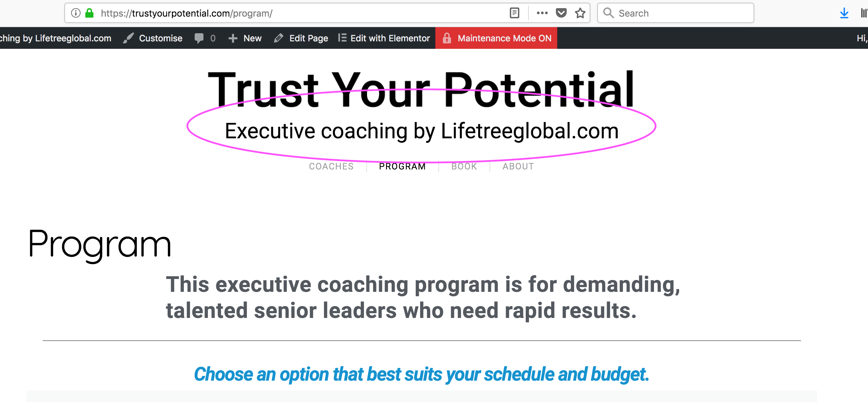
Task: Go to the BOOK navigation link
Action: click(464, 166)
